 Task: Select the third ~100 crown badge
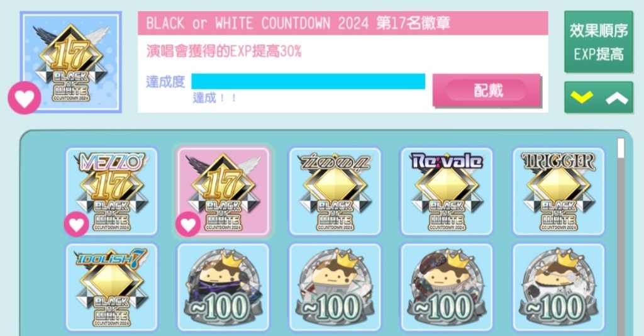pyautogui.click(x=447, y=287)
